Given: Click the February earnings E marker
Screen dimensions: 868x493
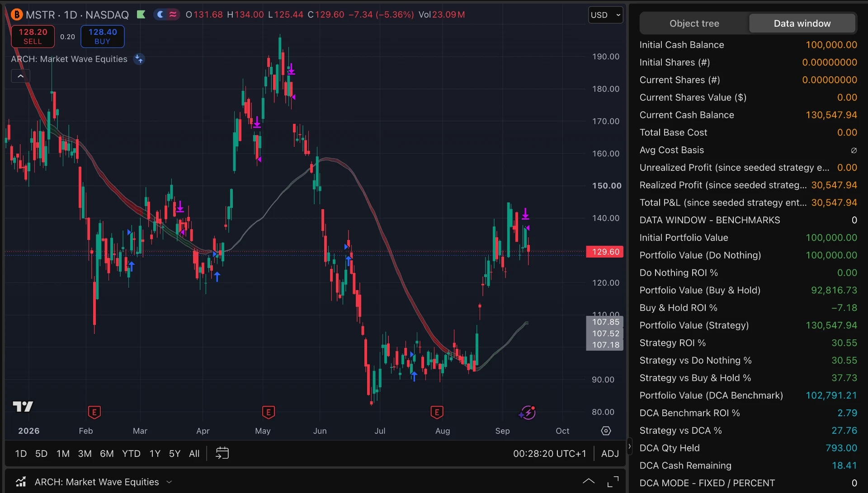Looking at the screenshot, I should (x=94, y=412).
